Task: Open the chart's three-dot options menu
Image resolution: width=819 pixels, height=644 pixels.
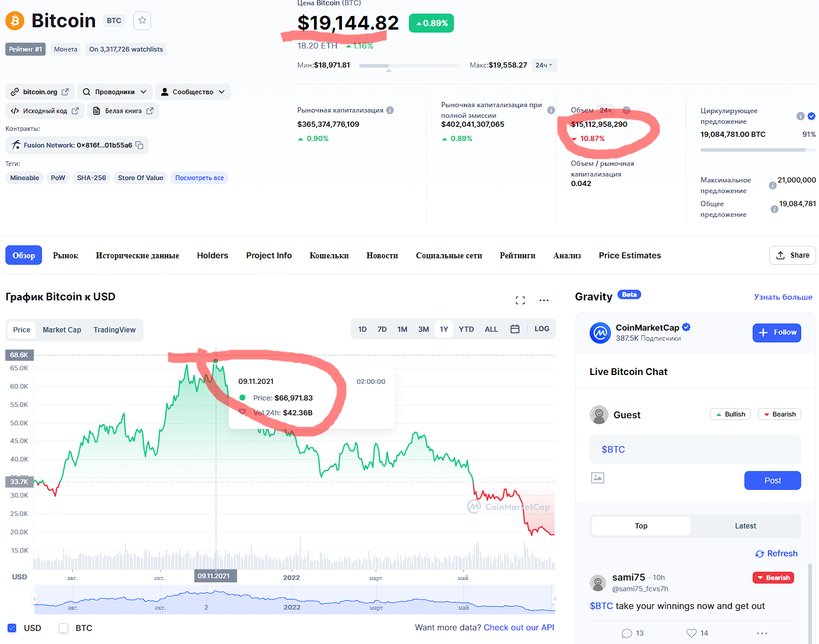Action: (x=544, y=300)
